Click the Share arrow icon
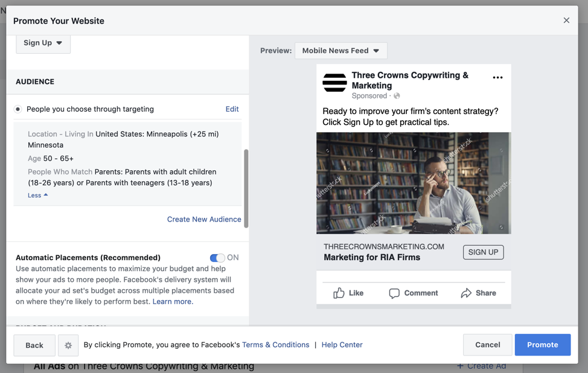Screen dimensions: 588x373 coord(466,293)
